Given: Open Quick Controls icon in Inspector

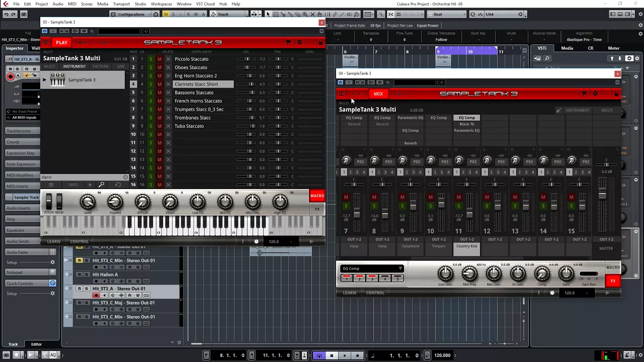Looking at the screenshot, I should (52, 283).
